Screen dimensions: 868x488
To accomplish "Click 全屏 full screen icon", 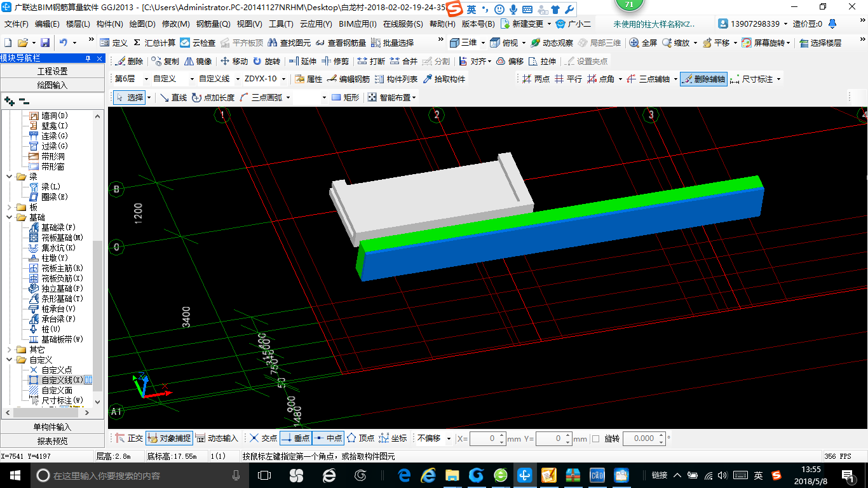I will 643,43.
